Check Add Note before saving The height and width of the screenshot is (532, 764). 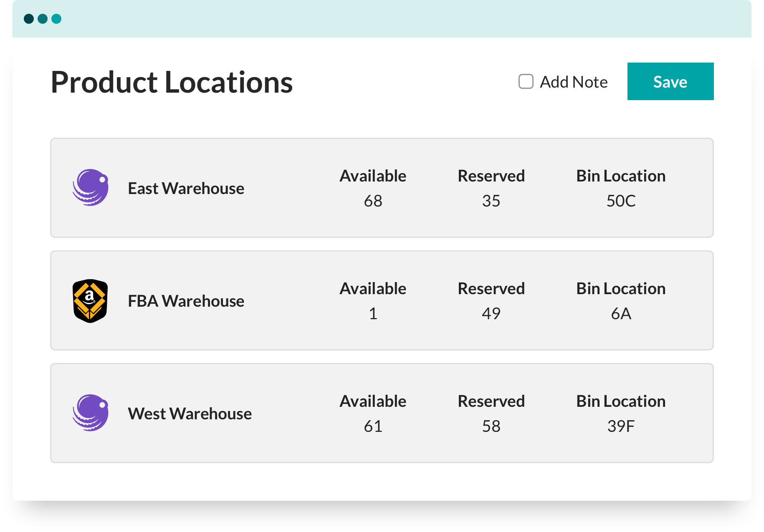[x=526, y=82]
